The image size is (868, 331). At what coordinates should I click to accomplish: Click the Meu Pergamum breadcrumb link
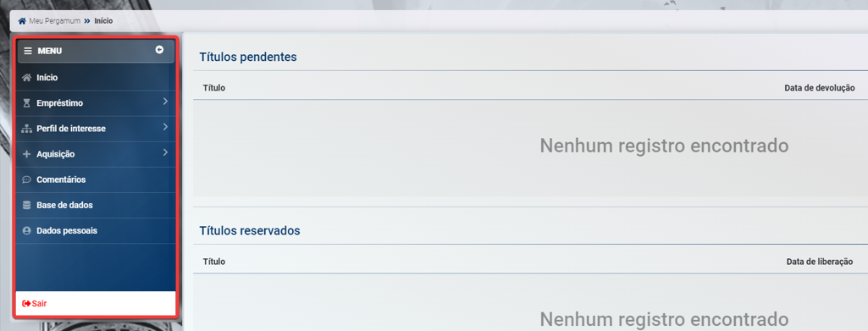click(55, 21)
